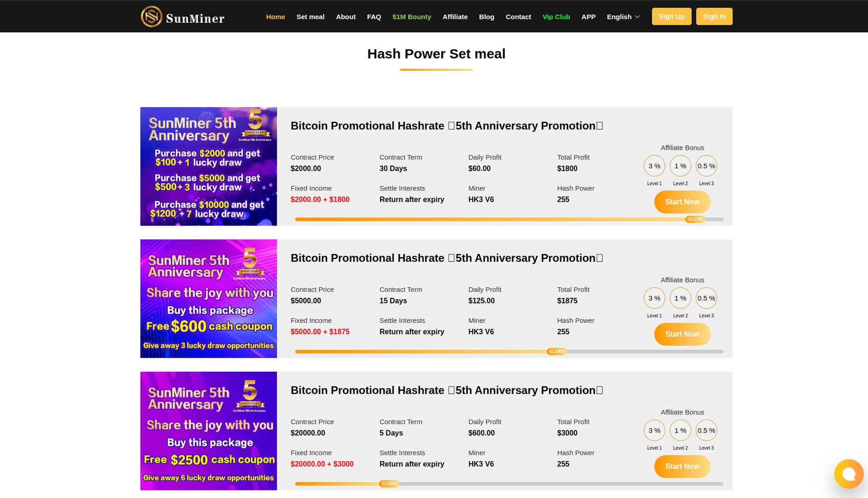Open the live chat bubble
The height and width of the screenshot is (498, 868).
[848, 474]
